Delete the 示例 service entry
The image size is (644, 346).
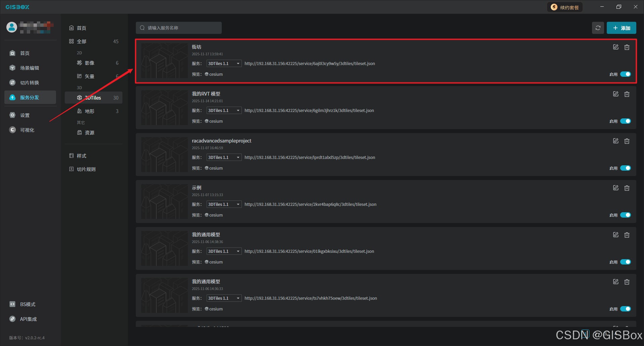pos(627,188)
